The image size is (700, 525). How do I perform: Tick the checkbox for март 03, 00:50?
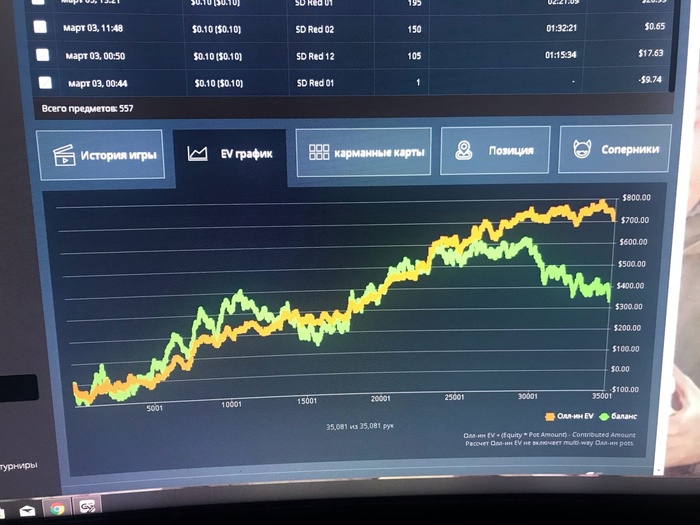(42, 54)
